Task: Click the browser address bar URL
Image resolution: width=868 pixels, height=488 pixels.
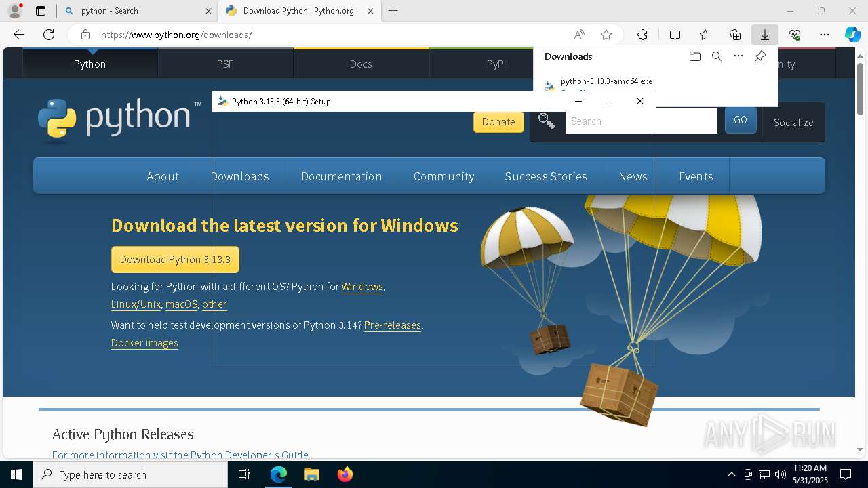Action: [176, 35]
